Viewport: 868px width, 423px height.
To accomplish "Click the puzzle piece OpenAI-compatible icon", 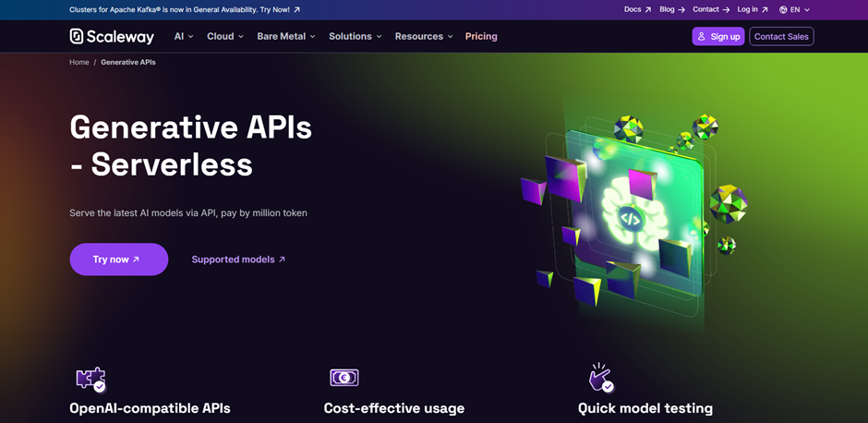I will 90,380.
